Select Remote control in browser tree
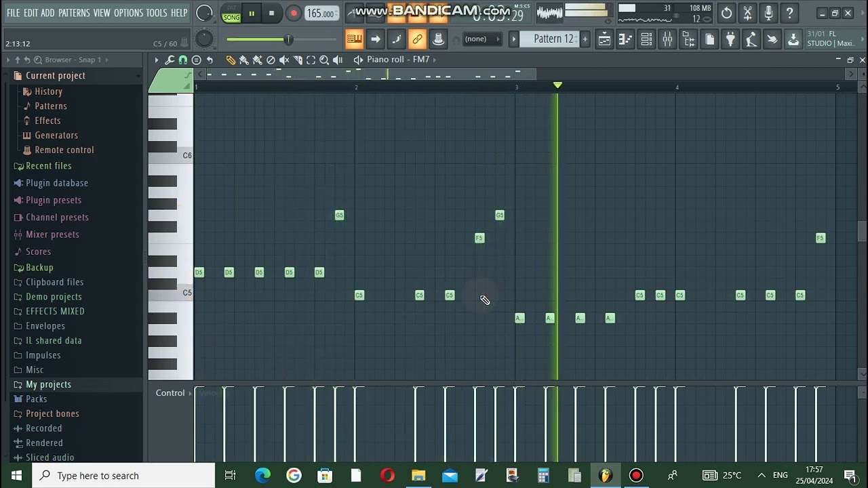Image resolution: width=868 pixels, height=488 pixels. pyautogui.click(x=64, y=150)
